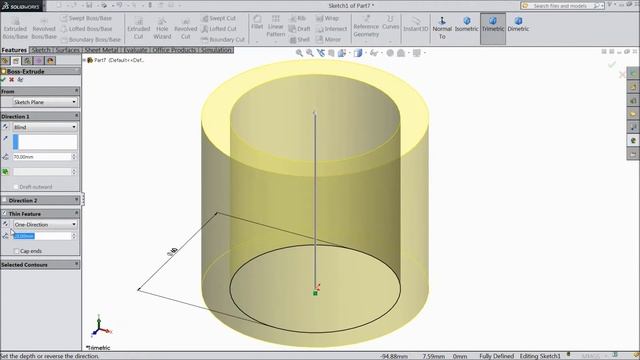Select the Normal To view

click(x=442, y=28)
